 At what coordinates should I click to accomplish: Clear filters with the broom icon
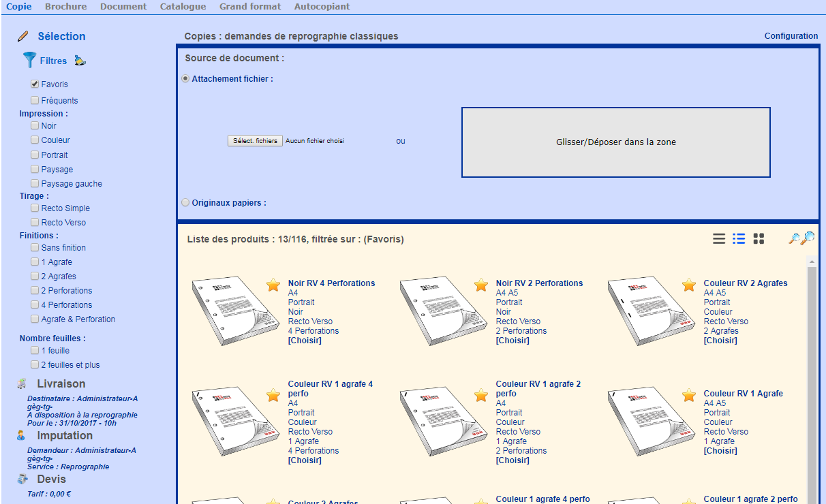click(80, 61)
